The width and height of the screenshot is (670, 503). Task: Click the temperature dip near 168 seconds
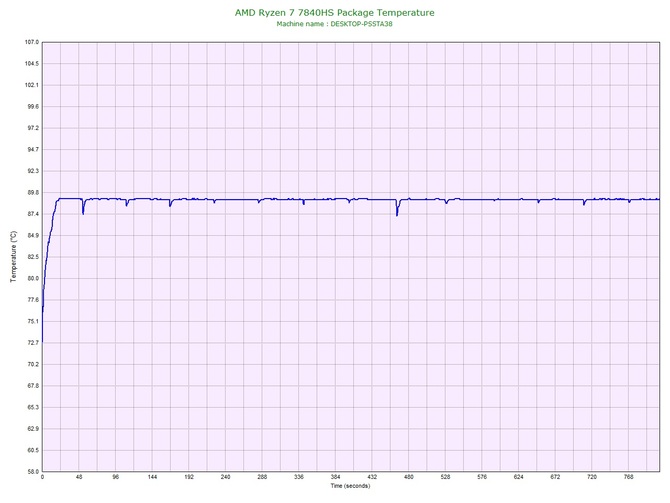[x=170, y=205]
